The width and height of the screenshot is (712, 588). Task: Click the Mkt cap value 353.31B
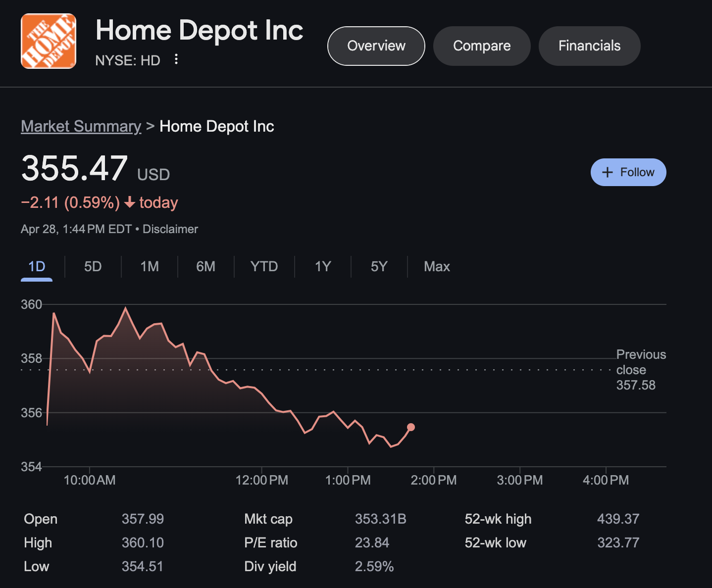point(381,519)
